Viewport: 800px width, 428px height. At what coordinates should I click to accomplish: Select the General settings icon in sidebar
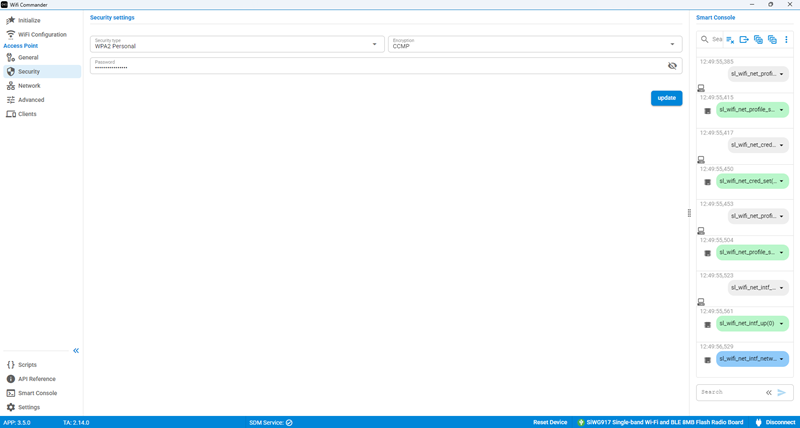tap(10, 58)
